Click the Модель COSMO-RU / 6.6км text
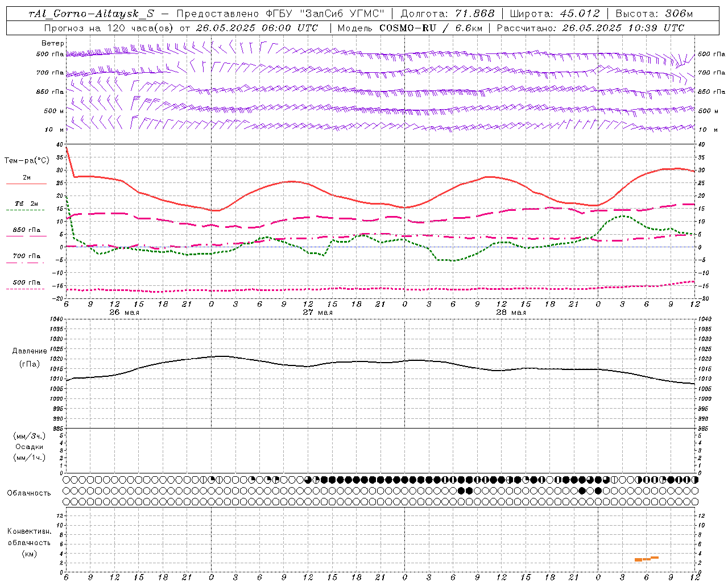The image size is (728, 582). (x=409, y=28)
